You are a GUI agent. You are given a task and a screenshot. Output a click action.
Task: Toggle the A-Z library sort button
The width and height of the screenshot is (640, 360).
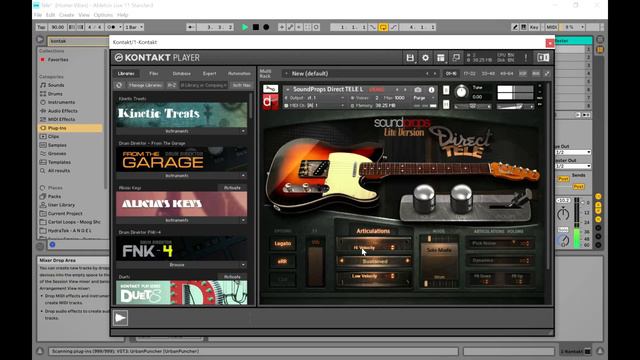[171, 85]
